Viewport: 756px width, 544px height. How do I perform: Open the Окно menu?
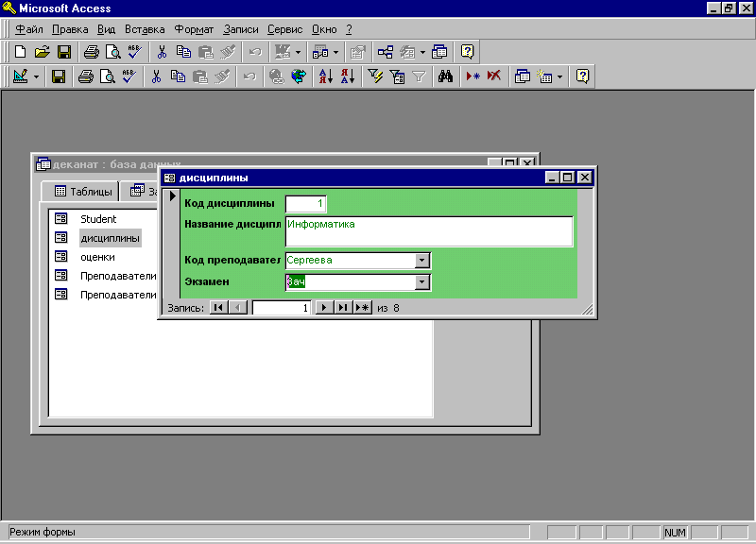[324, 29]
